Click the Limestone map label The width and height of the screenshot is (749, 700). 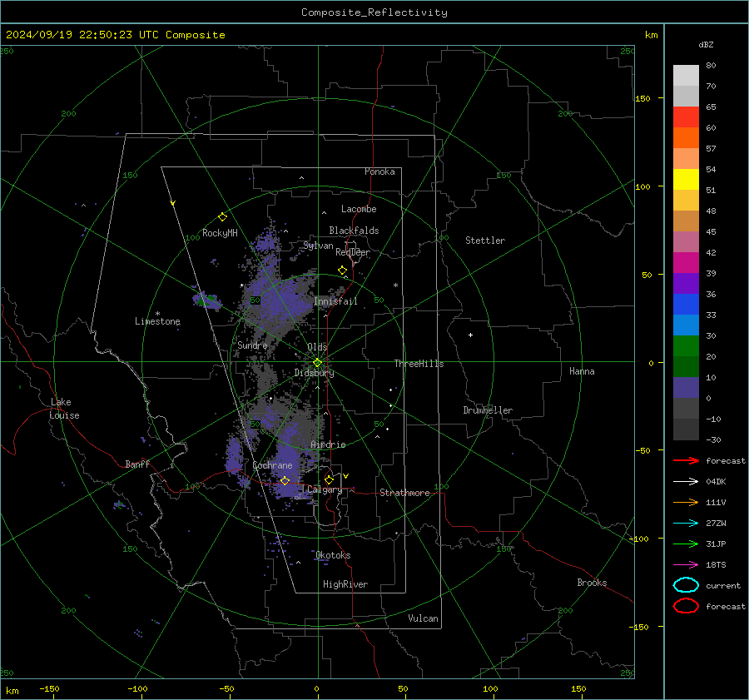click(x=157, y=321)
